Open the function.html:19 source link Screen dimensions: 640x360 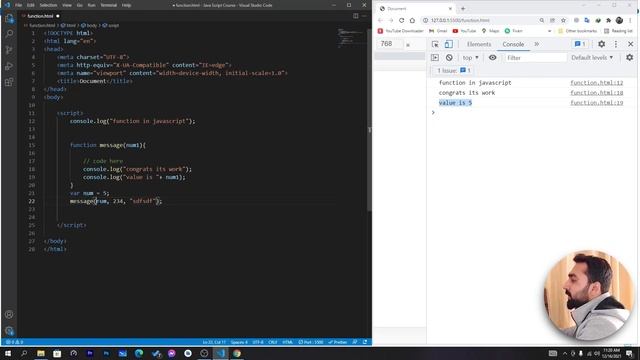[596, 103]
